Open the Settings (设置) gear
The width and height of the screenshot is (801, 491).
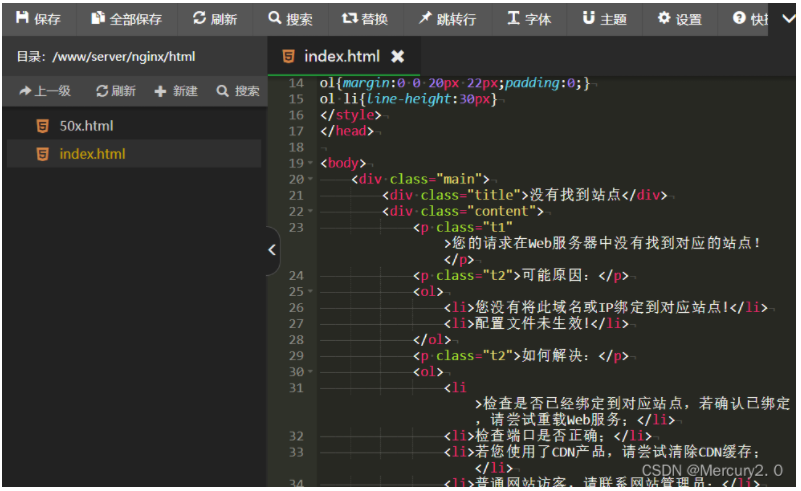click(680, 19)
